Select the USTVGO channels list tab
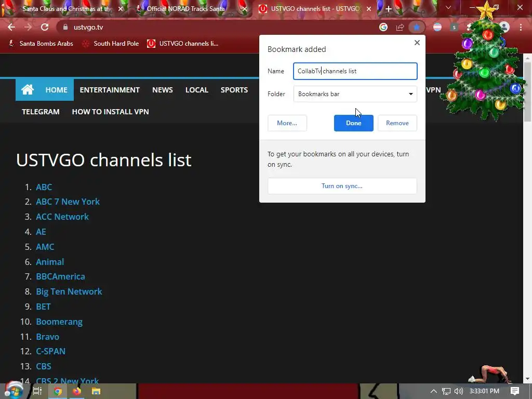 tap(315, 9)
